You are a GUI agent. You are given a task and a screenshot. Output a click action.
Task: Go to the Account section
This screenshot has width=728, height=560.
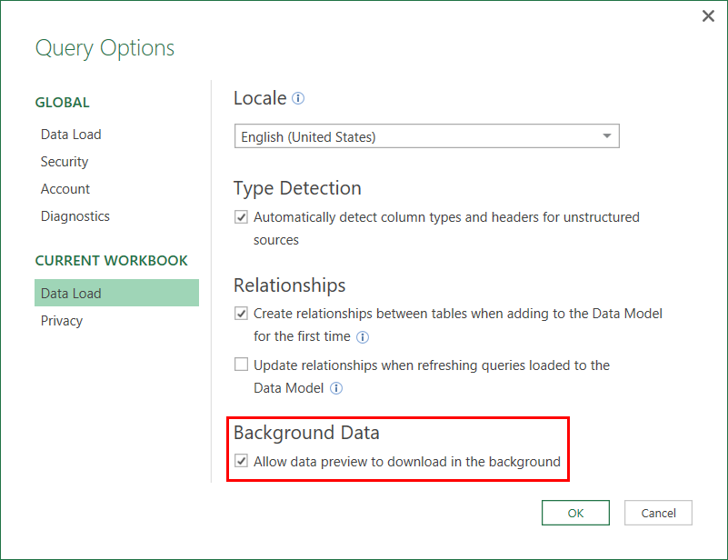click(x=65, y=189)
